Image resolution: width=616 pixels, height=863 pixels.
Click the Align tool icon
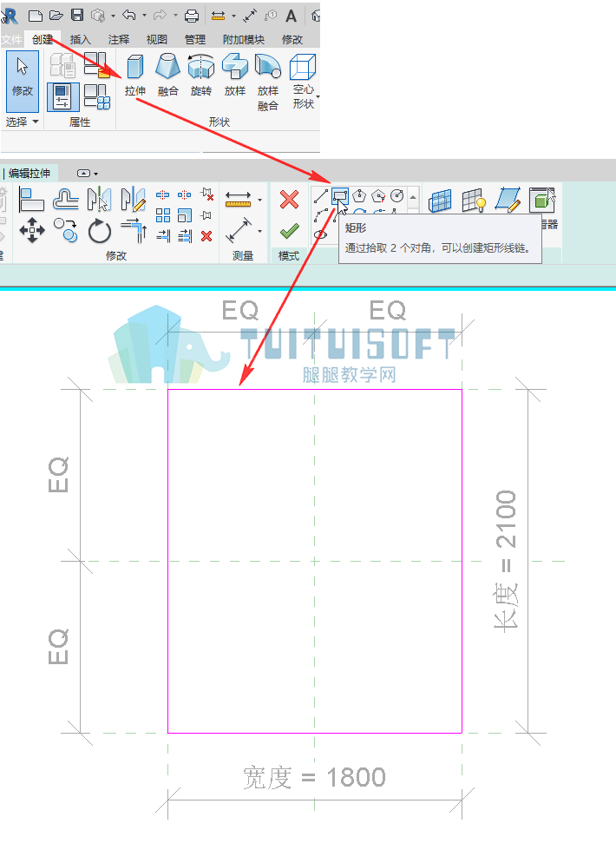(x=31, y=199)
